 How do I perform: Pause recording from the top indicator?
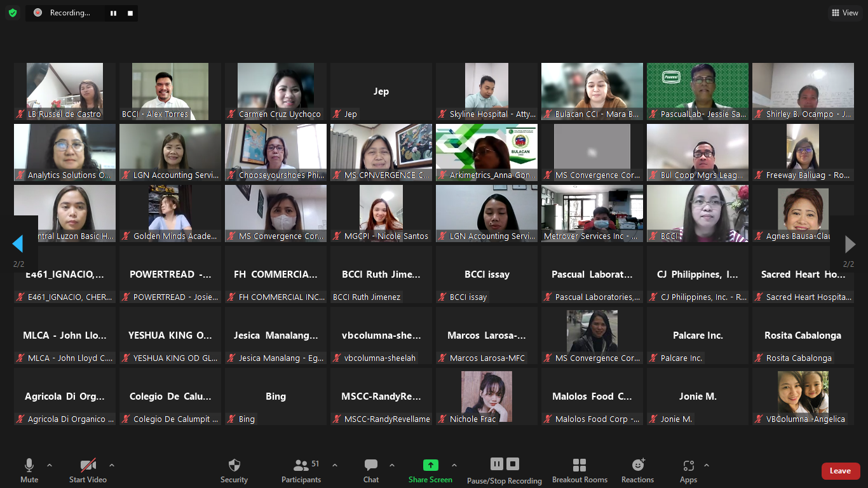coord(113,13)
